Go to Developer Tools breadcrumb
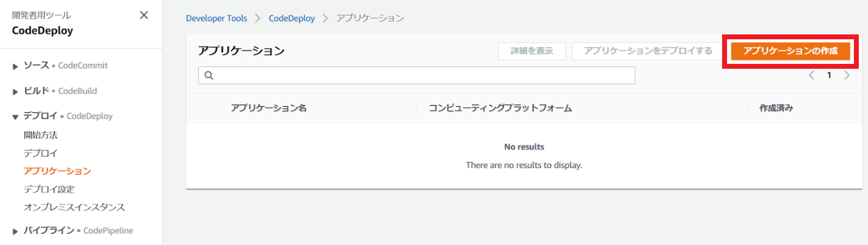Viewport: 868px width, 245px height. [x=216, y=18]
